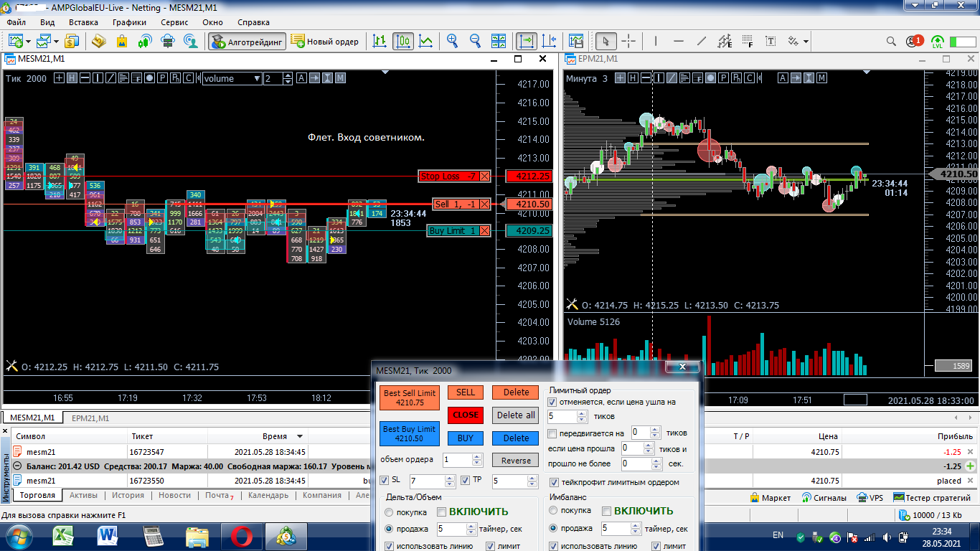
Task: Click the green LVL icon in toolbar
Action: (x=938, y=41)
